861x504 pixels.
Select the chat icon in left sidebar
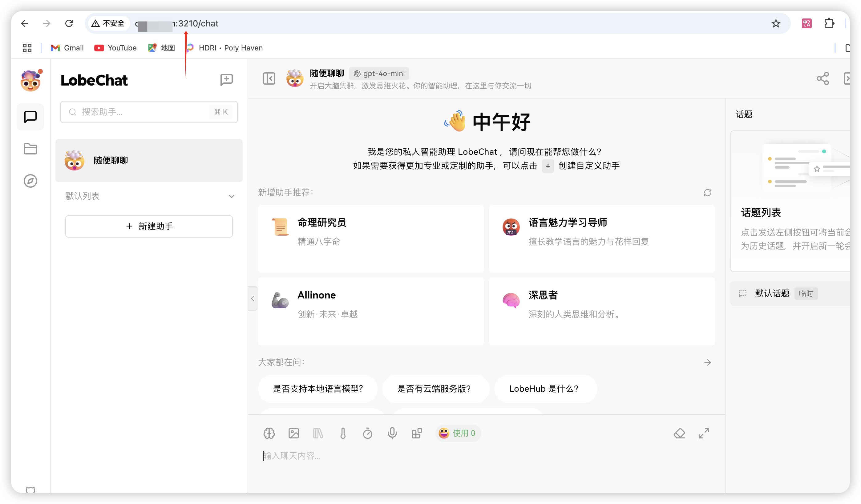click(30, 117)
